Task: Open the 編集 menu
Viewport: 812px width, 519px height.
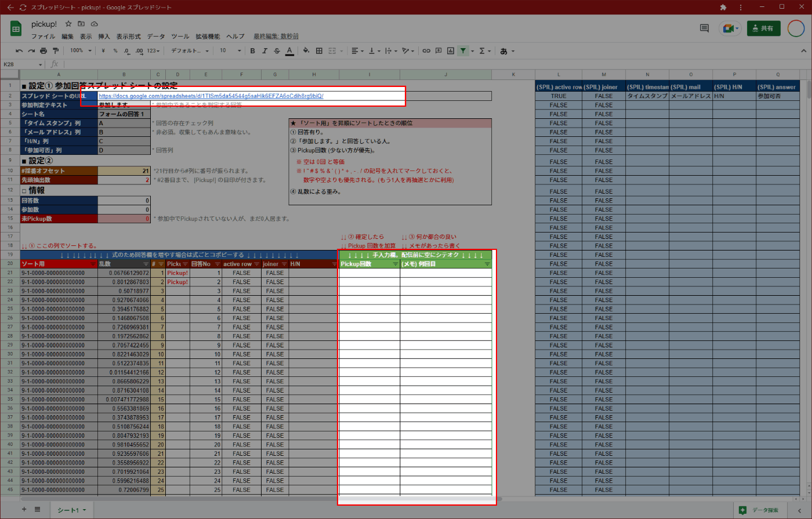Action: [x=68, y=37]
